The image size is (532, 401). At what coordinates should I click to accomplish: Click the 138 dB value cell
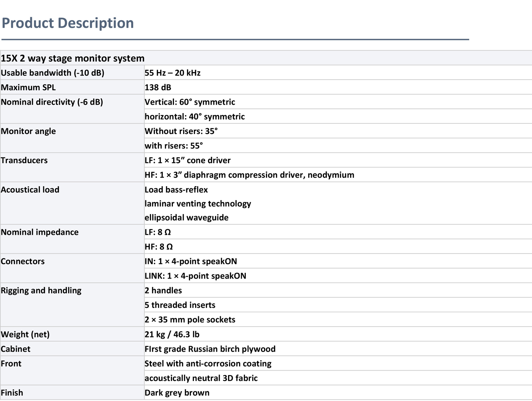[x=158, y=88]
